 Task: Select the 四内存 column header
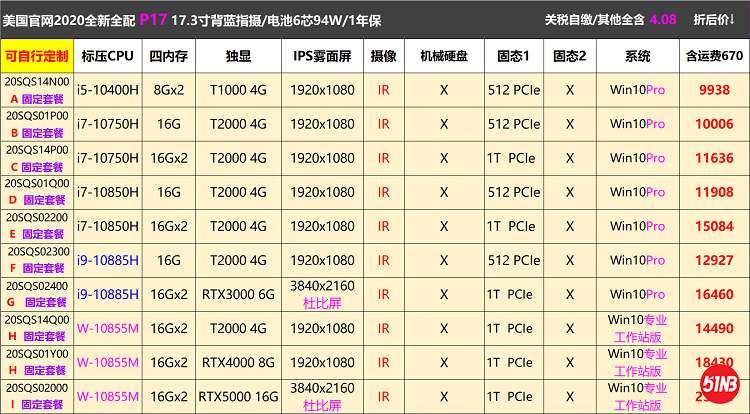tap(166, 55)
